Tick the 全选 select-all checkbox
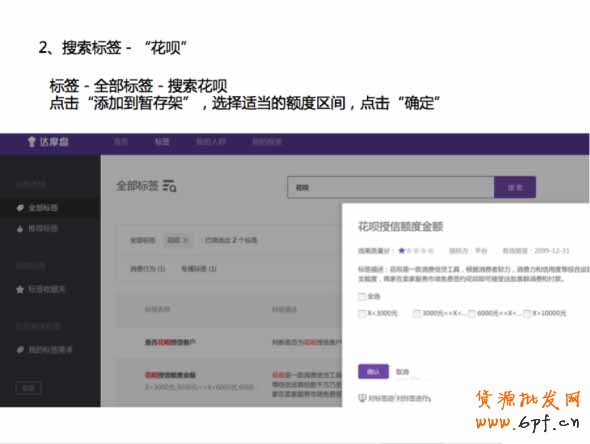This screenshot has width=590, height=444. [362, 297]
